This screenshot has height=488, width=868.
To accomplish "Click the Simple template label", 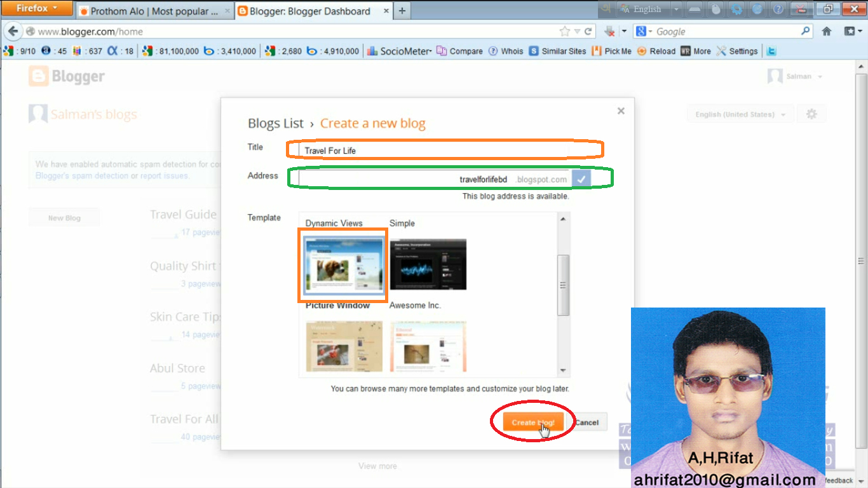I will [x=402, y=223].
